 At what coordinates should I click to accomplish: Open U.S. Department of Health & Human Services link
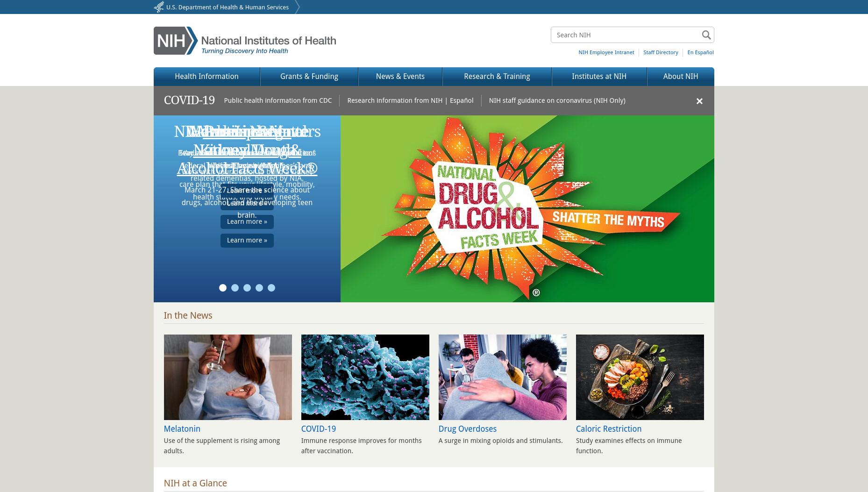pyautogui.click(x=228, y=7)
